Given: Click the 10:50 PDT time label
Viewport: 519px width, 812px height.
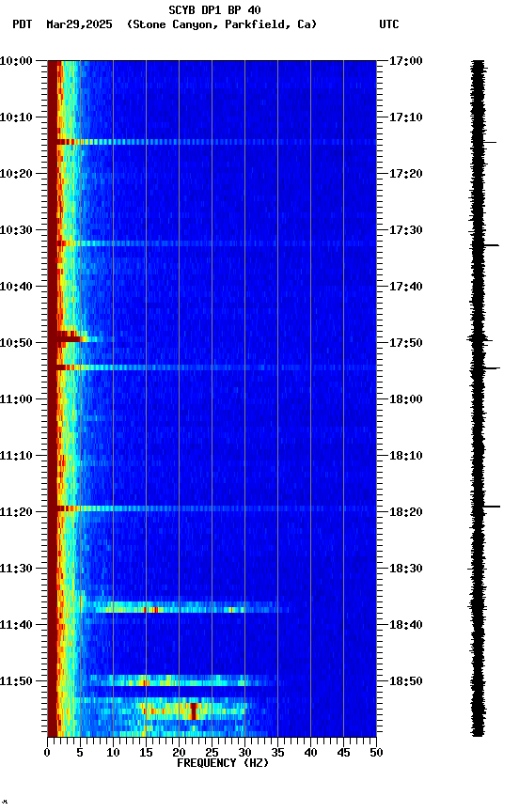Looking at the screenshot, I should pyautogui.click(x=16, y=343).
